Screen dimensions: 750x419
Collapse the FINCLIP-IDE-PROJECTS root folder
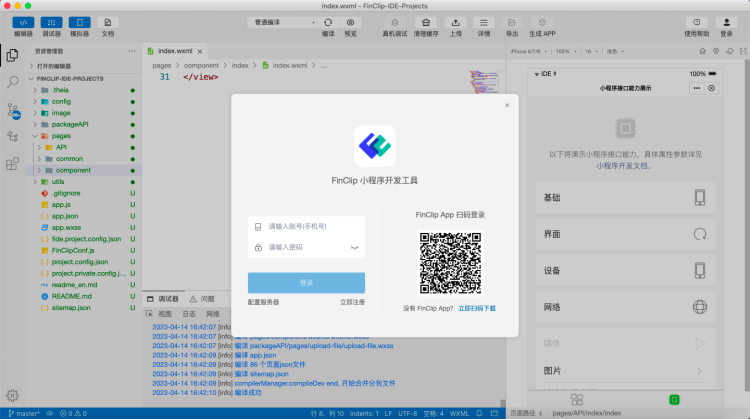84,78
